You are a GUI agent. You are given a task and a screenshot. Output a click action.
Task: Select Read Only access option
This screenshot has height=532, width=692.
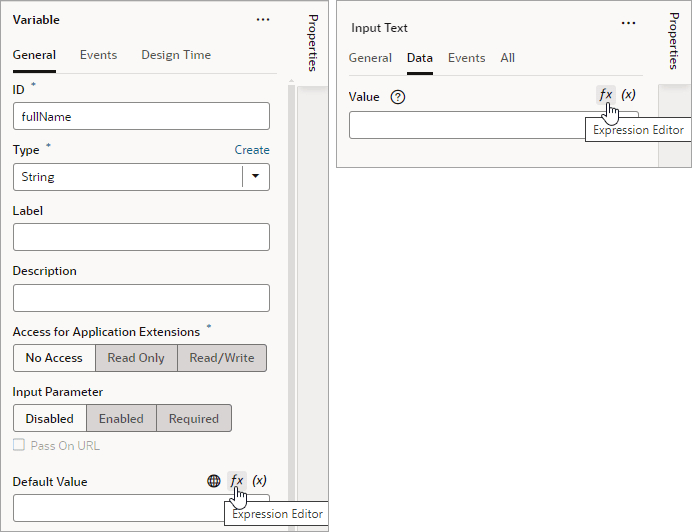click(x=136, y=358)
